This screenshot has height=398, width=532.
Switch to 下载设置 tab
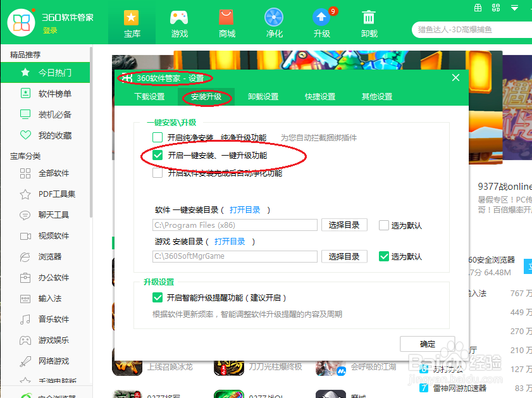point(150,97)
